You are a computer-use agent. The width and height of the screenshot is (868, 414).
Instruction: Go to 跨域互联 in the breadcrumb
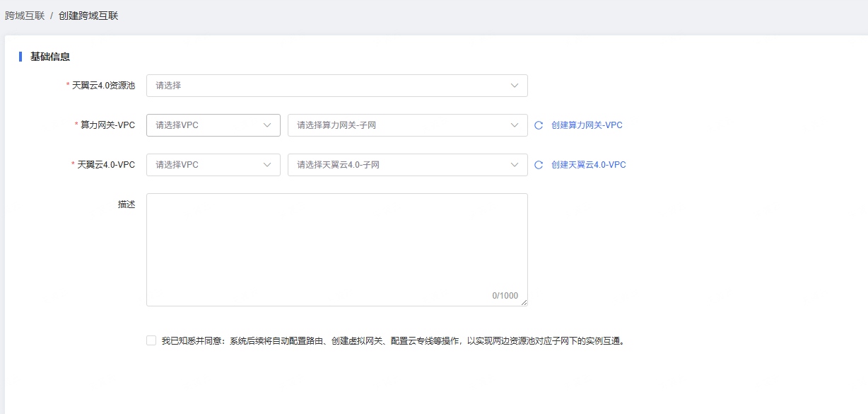pyautogui.click(x=25, y=16)
